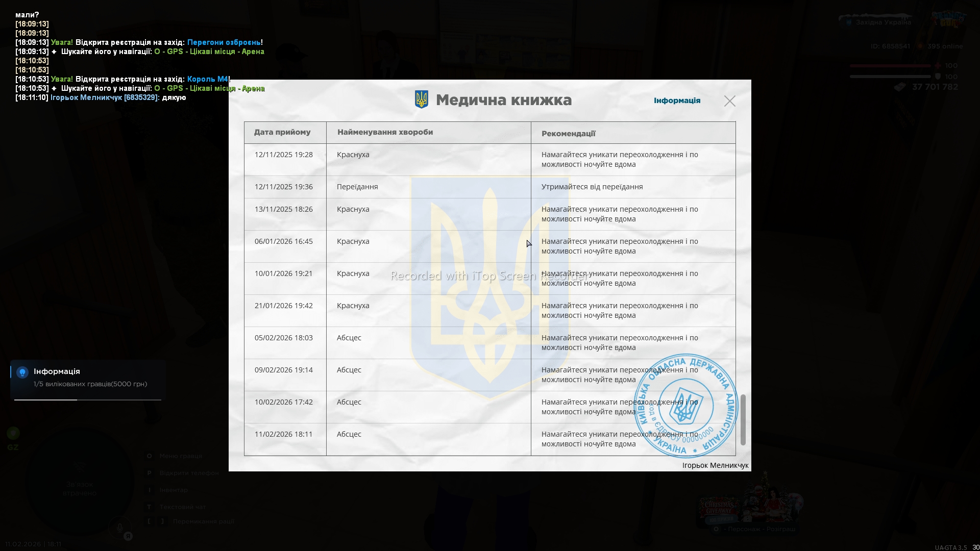Viewport: 980px width, 551px height.
Task: Click the armor shield icon by 100
Action: coord(937,77)
